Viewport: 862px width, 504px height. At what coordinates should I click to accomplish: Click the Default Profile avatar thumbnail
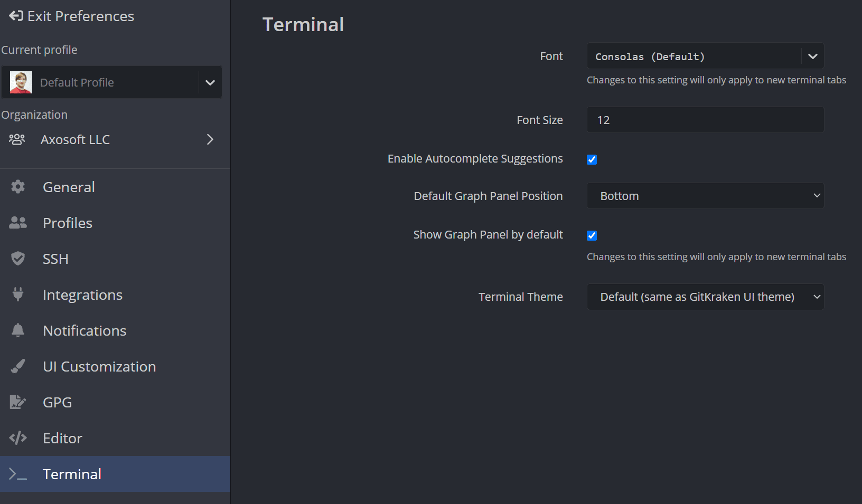(21, 82)
